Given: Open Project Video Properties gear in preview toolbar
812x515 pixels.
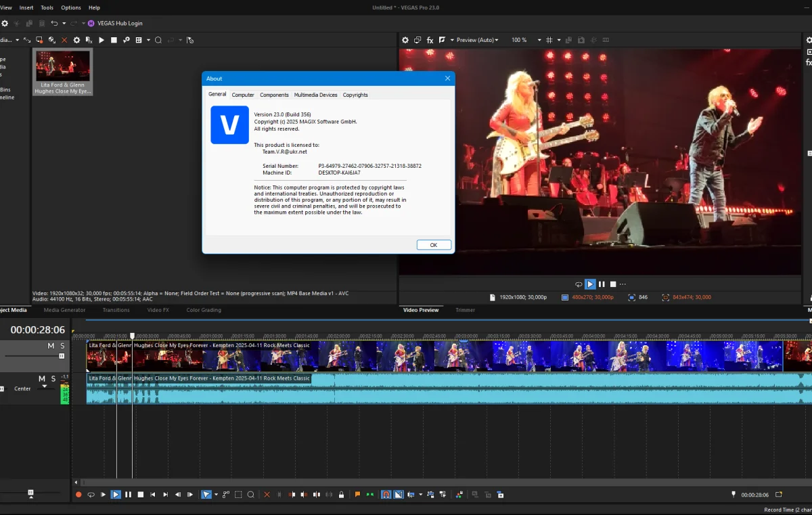Looking at the screenshot, I should 405,40.
